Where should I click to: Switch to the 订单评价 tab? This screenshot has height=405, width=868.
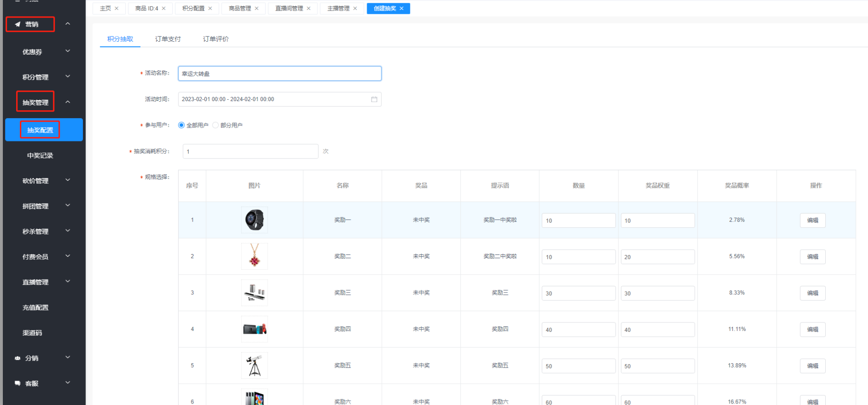click(x=216, y=39)
